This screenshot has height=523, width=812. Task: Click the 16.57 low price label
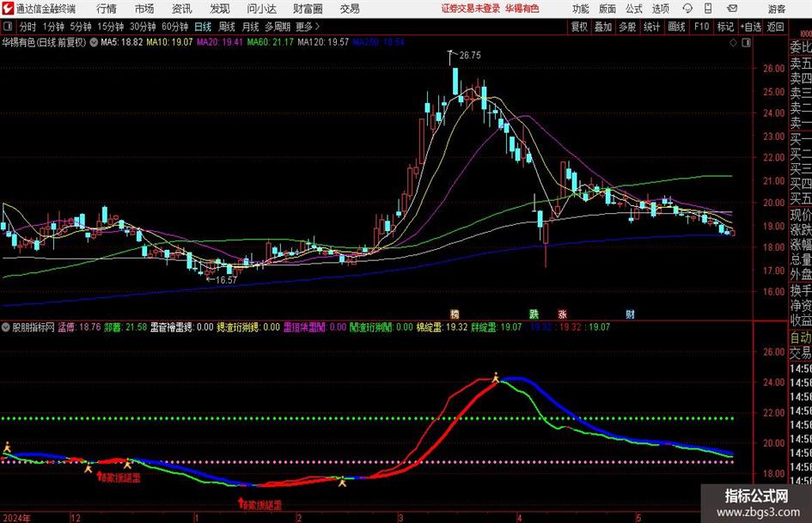click(x=226, y=280)
